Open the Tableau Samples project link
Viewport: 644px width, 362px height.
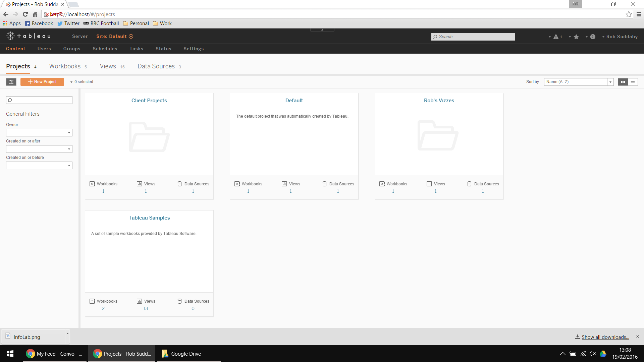149,218
